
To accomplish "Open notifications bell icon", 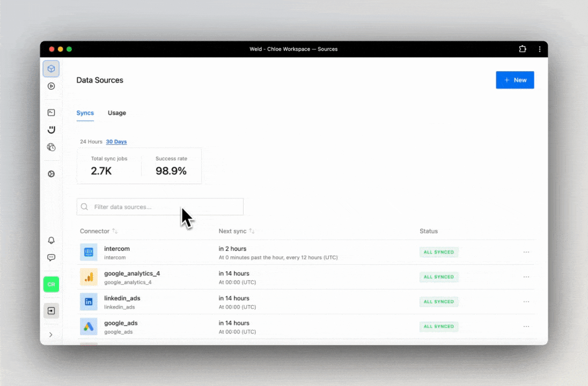I will point(51,241).
